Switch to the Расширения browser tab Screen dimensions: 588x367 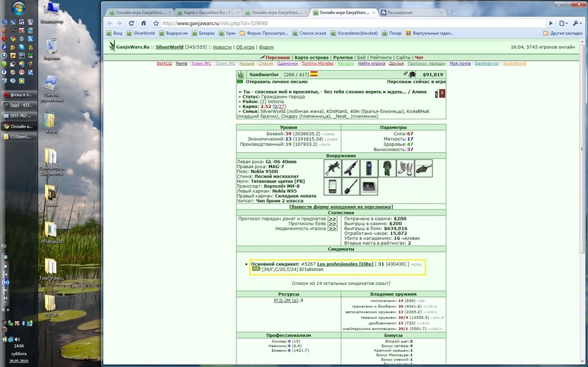pos(412,13)
